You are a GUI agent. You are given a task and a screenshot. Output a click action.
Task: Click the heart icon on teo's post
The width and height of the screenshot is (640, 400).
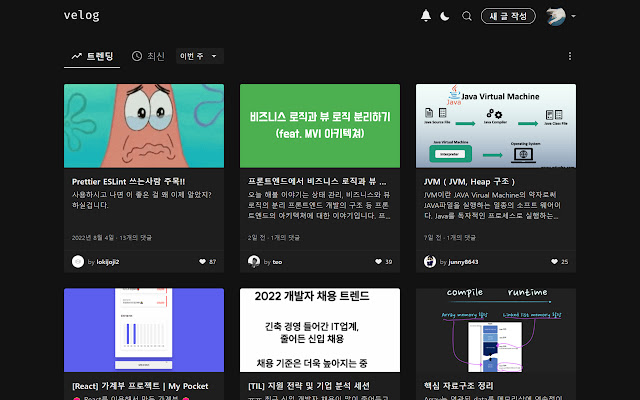click(x=378, y=262)
